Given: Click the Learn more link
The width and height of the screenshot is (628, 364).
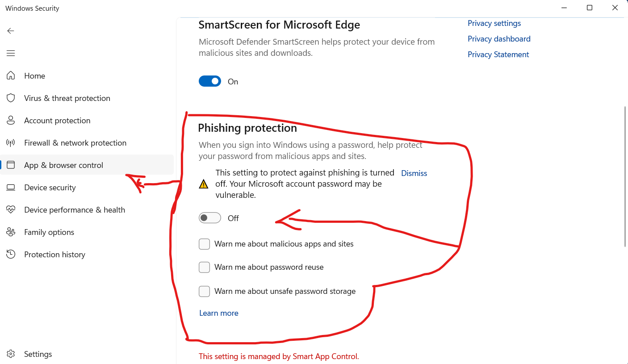Looking at the screenshot, I should [218, 313].
